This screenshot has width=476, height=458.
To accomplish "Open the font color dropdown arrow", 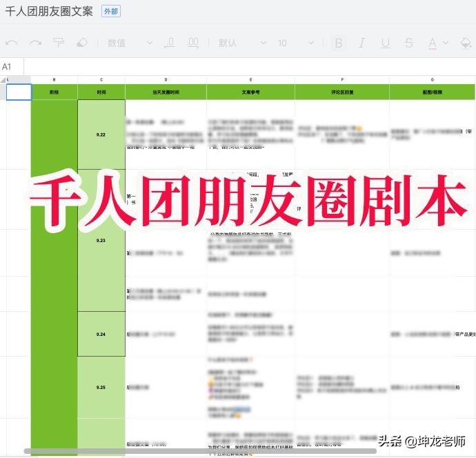I will click(x=446, y=43).
